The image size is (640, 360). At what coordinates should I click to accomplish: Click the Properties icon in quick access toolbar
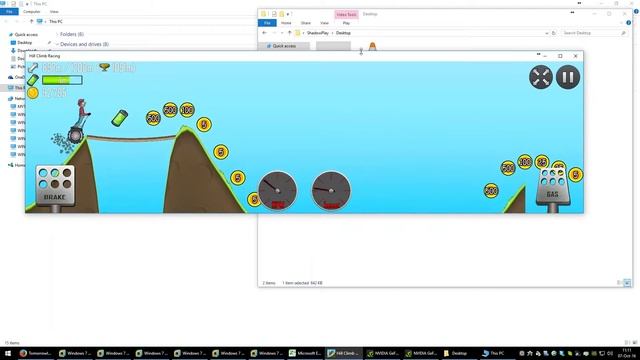[274, 14]
